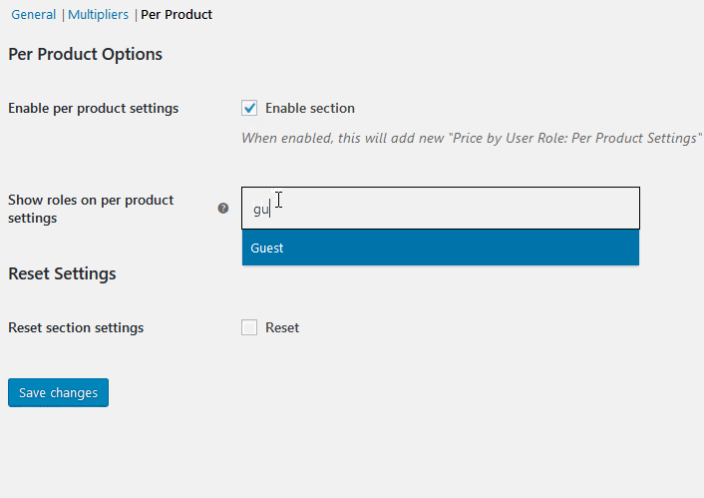Click the 'Reset Settings' heading
Screen dimensions: 704x498
pos(62,273)
